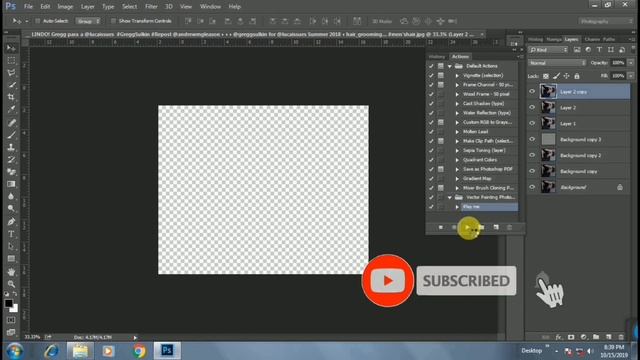
Task: Select the Path Selection tool
Action: 11,247
